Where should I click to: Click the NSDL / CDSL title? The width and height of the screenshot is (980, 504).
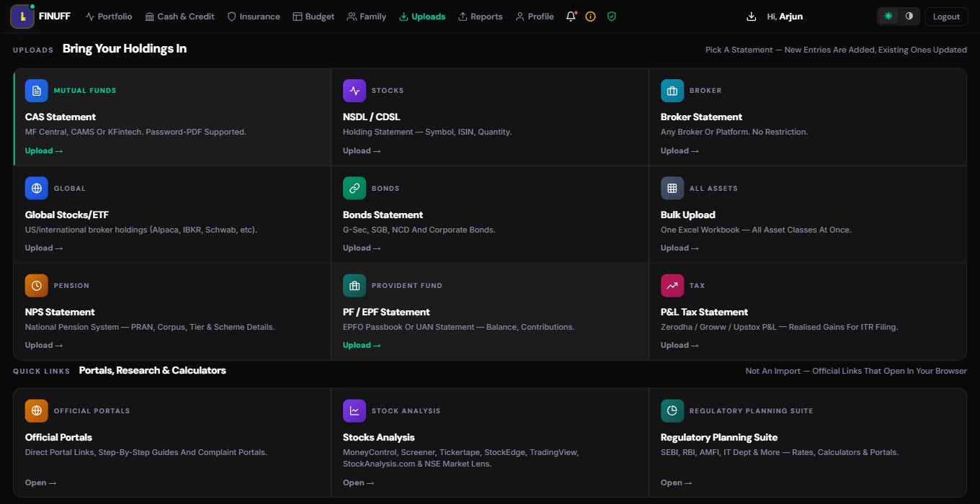click(371, 117)
